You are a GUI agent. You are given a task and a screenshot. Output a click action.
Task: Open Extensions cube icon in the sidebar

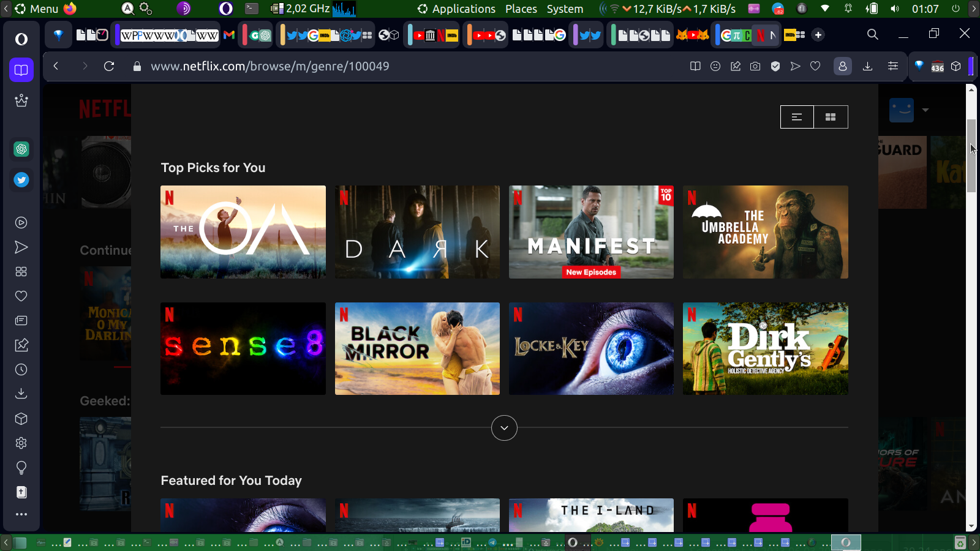(21, 419)
